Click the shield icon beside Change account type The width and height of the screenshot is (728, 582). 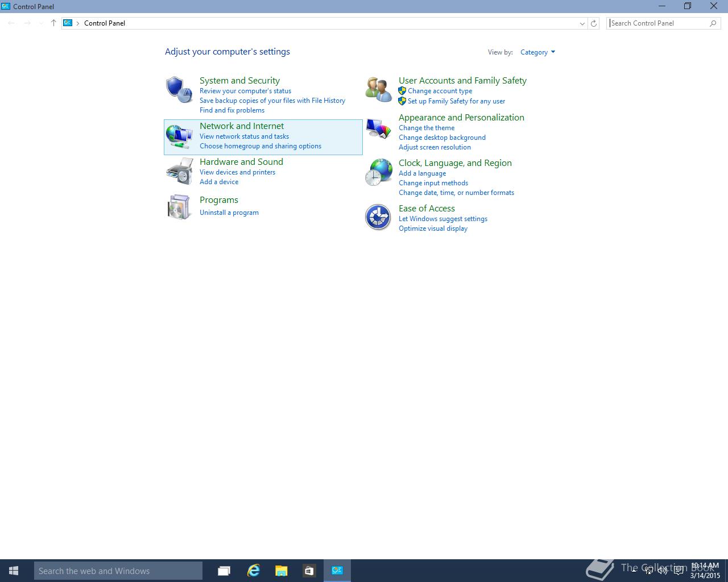pos(402,91)
